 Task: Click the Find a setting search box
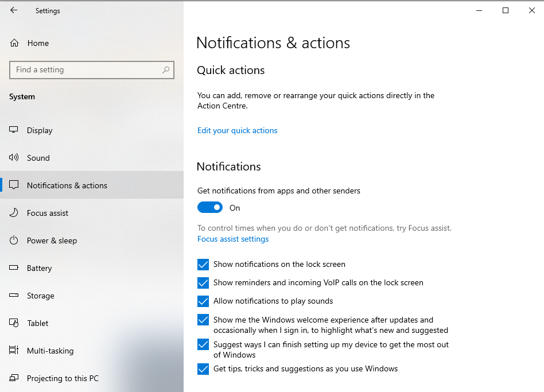[x=92, y=69]
